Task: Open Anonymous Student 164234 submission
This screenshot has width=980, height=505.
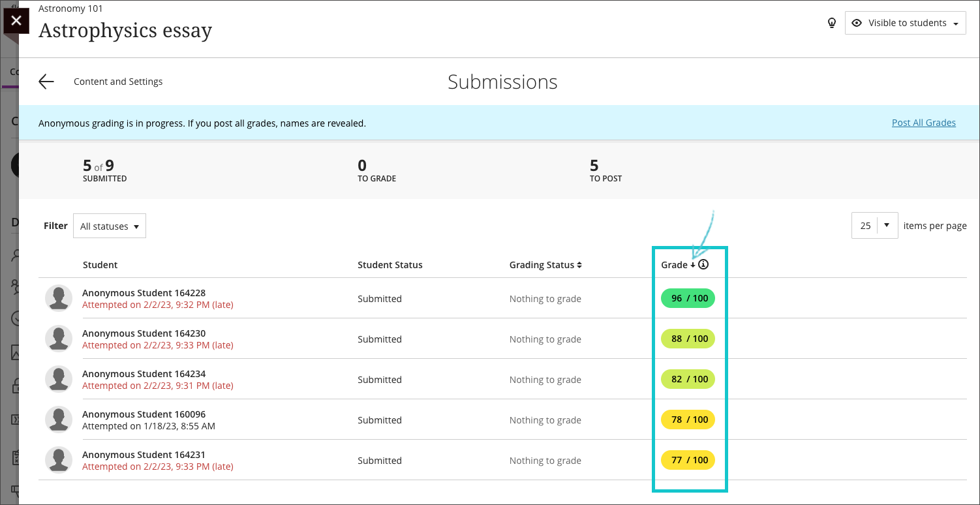Action: (144, 374)
